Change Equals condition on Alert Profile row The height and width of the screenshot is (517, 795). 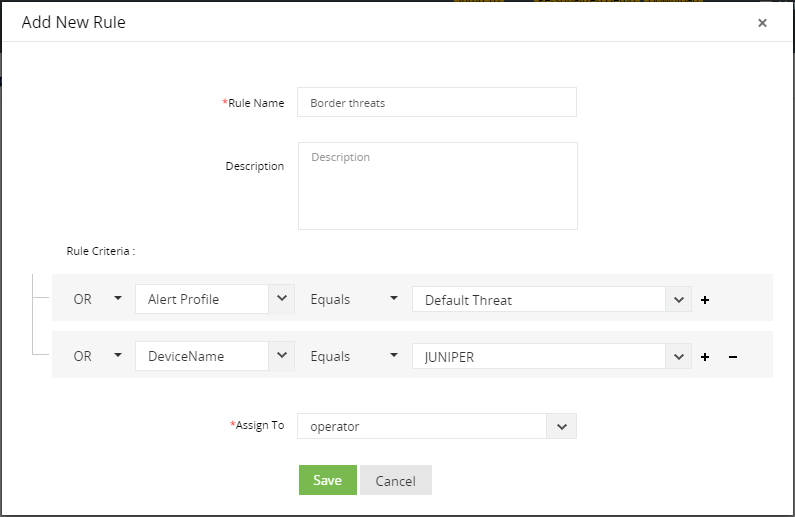coord(354,299)
